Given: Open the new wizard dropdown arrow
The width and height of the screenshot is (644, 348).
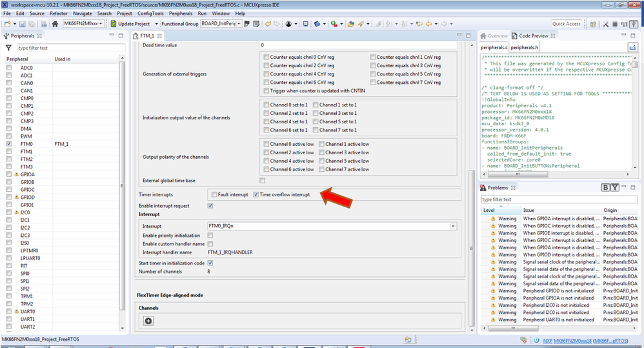Looking at the screenshot, I should (14, 24).
